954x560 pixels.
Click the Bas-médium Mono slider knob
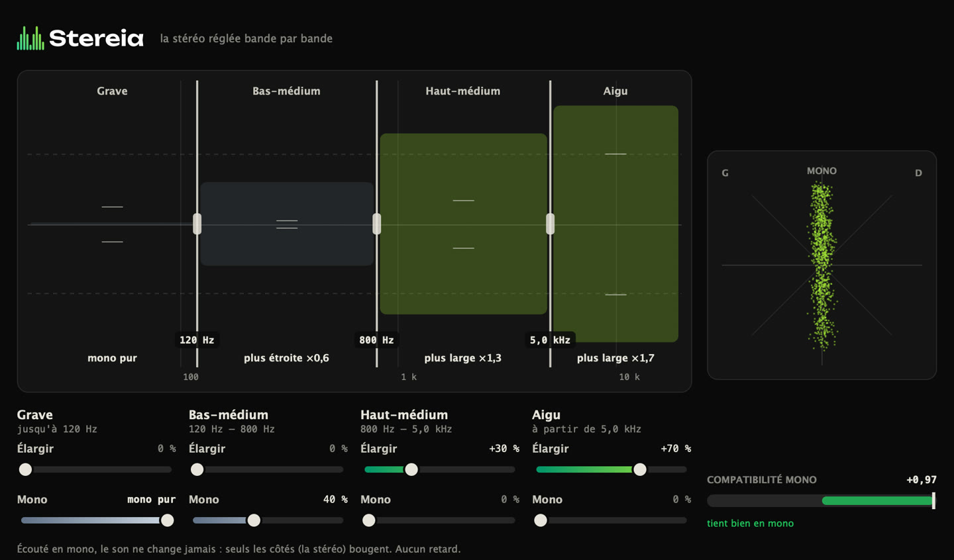[254, 520]
